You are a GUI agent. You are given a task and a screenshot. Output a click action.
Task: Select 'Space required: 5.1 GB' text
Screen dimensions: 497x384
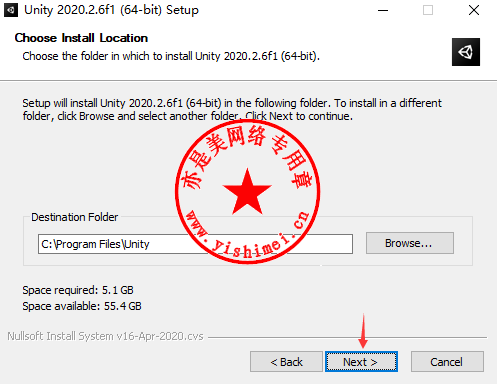click(x=78, y=290)
